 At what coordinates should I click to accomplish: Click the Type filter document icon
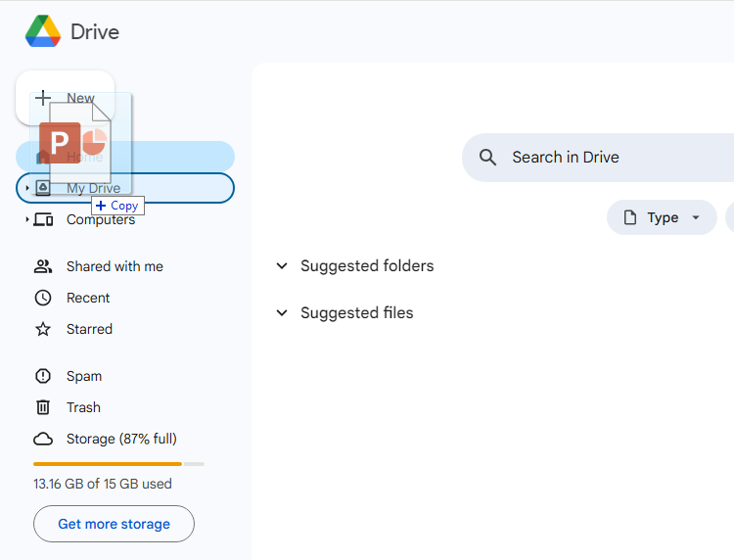click(630, 217)
